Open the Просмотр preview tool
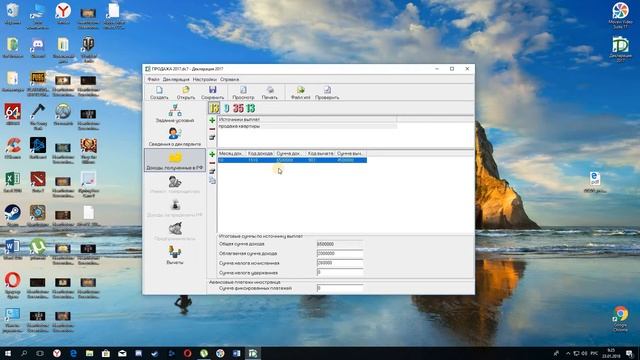Viewport: 640px width, 360px height. (x=243, y=93)
